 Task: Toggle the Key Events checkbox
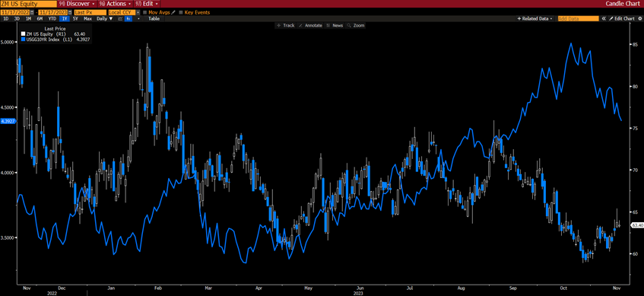[x=181, y=13]
